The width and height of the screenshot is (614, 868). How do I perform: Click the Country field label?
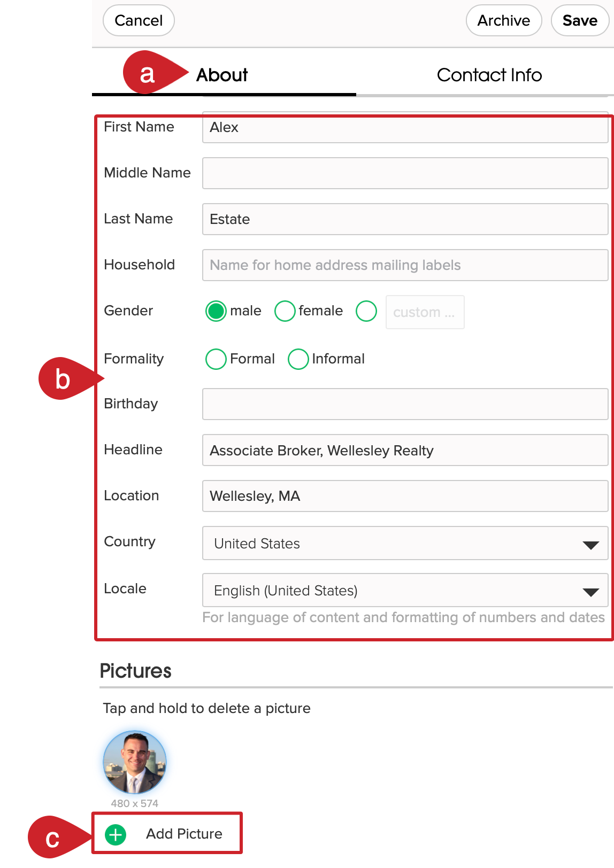(129, 541)
